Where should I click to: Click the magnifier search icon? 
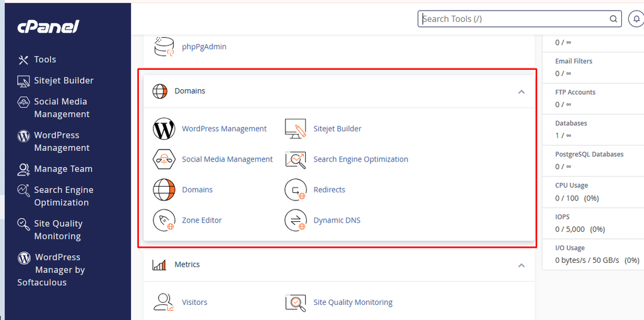(x=613, y=19)
